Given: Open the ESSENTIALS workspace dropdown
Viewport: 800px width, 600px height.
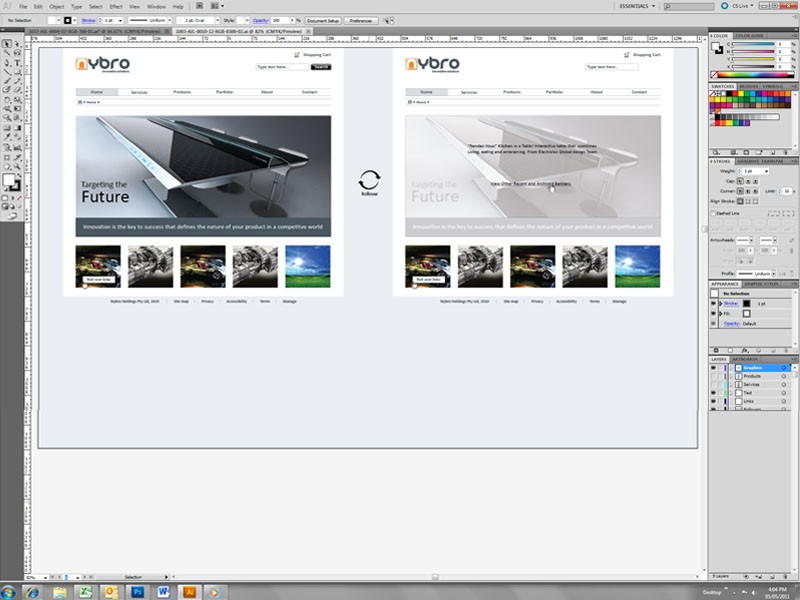Looking at the screenshot, I should coord(637,6).
